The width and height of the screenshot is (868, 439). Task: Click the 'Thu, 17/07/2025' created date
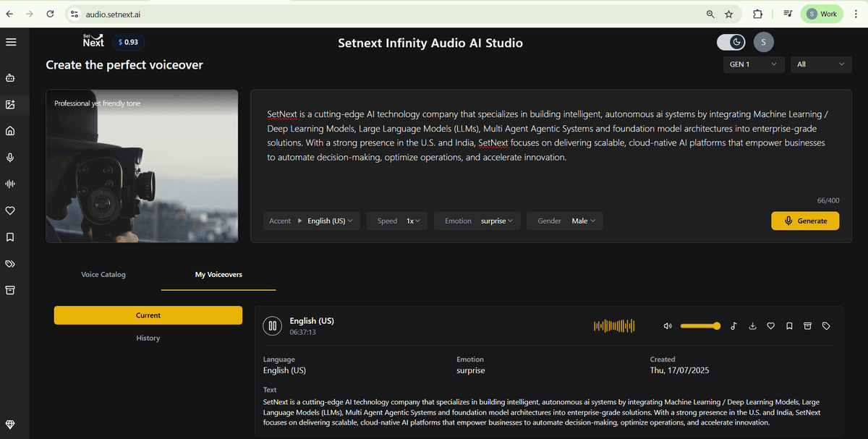coord(679,370)
